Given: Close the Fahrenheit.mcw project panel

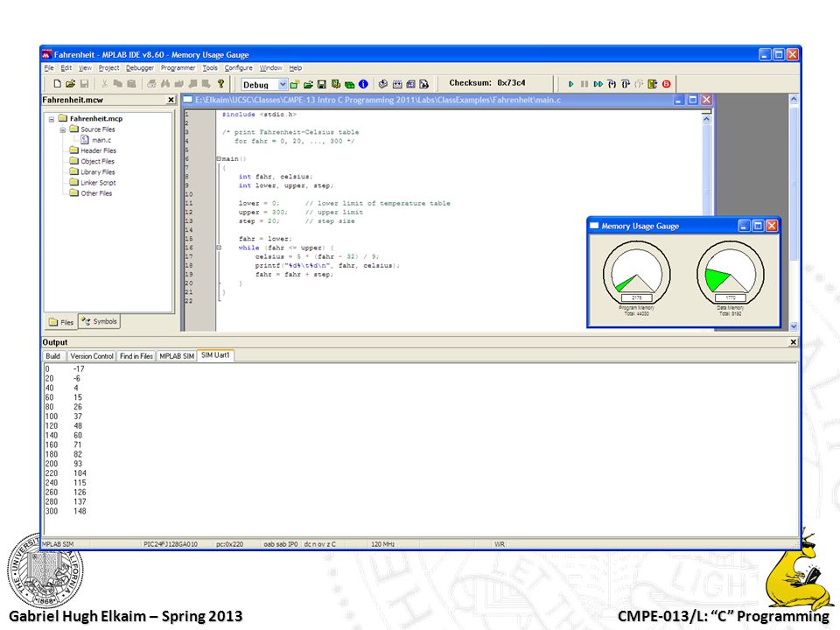Looking at the screenshot, I should click(x=171, y=100).
